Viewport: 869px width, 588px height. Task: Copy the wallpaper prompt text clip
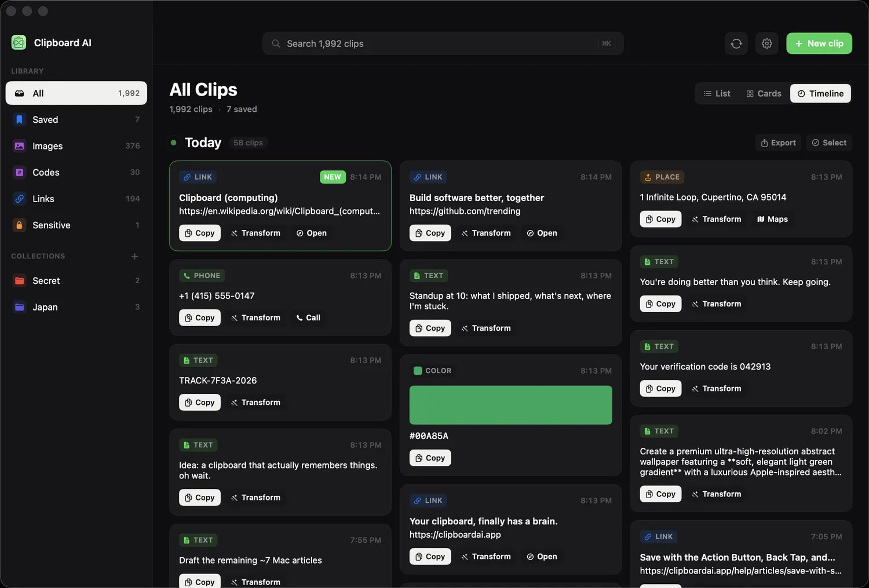pyautogui.click(x=660, y=494)
